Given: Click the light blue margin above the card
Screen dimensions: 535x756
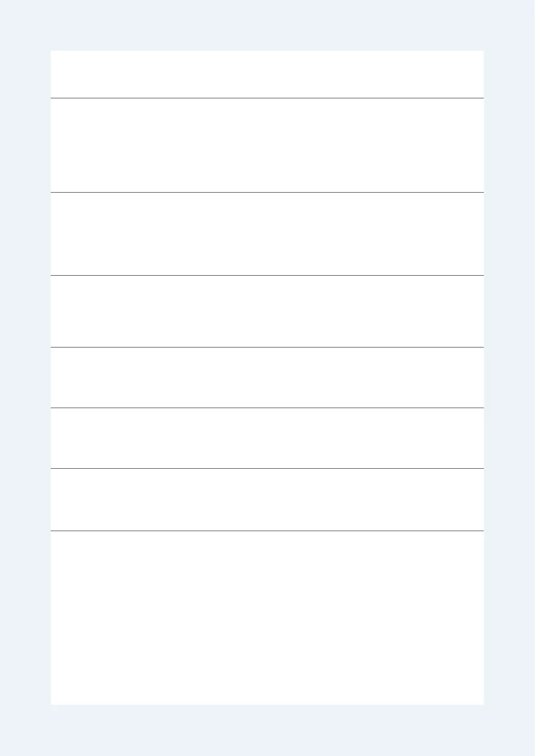Looking at the screenshot, I should coord(267,25).
